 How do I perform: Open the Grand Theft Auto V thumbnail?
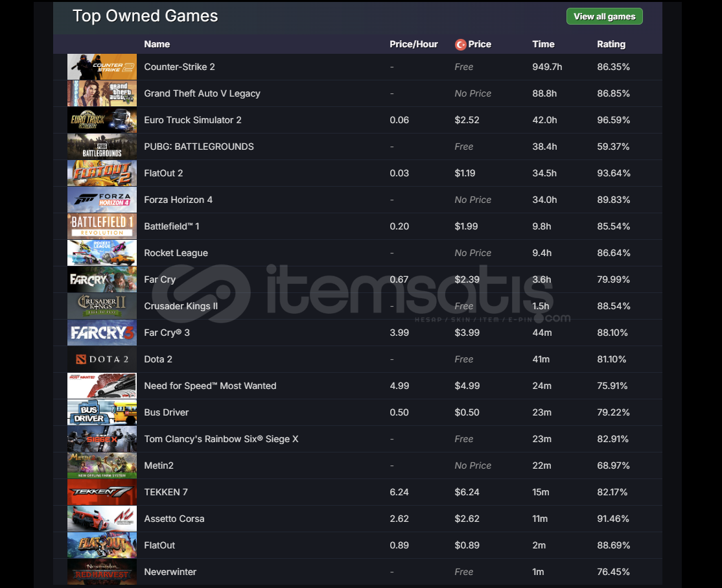pos(102,93)
